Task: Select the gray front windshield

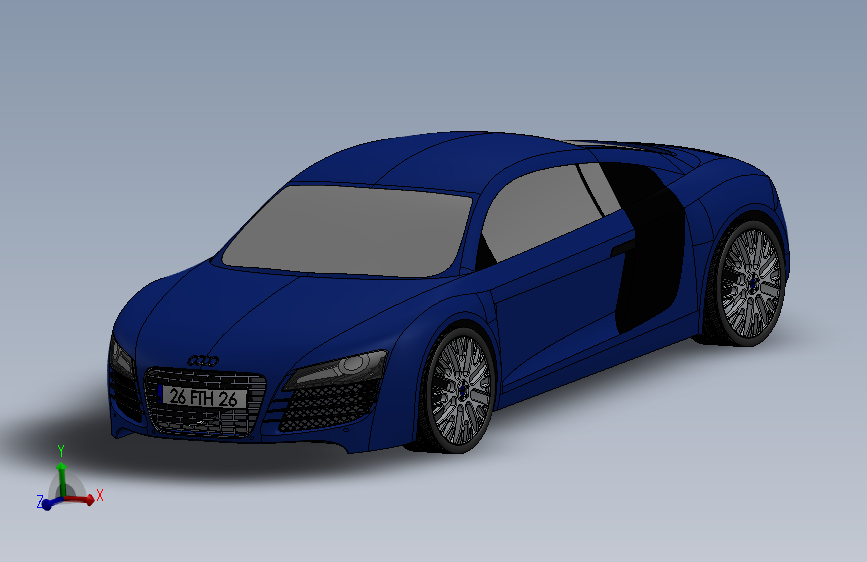Action: pos(347,230)
